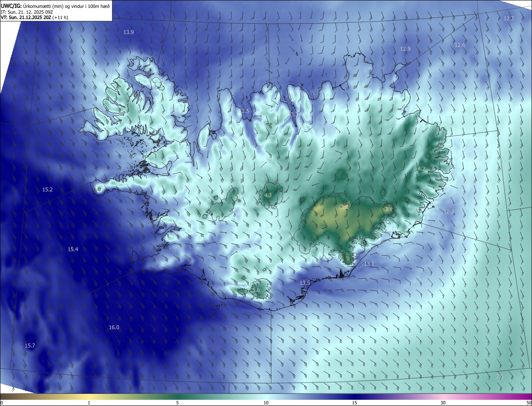Click the 3.6 value on the southern glacier
Screen dimensions: 532x406
[256, 290]
